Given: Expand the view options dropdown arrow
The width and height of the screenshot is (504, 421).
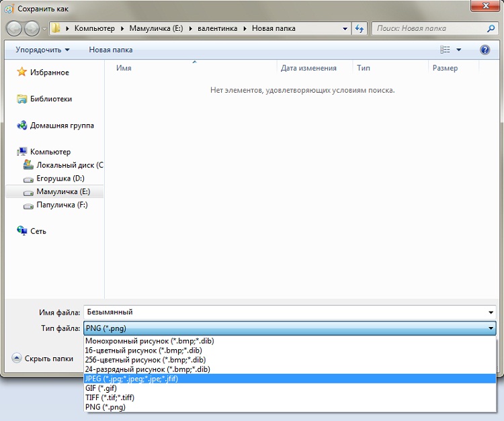Looking at the screenshot, I should point(459,50).
